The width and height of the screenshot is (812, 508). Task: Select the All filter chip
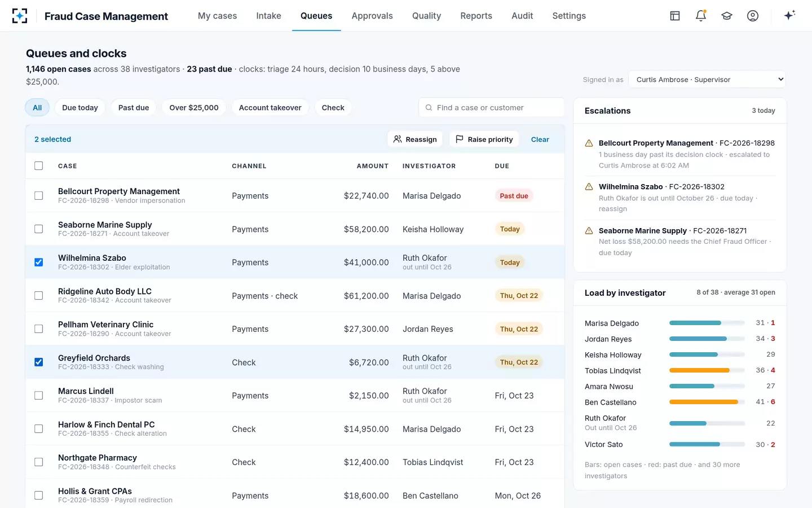(37, 107)
